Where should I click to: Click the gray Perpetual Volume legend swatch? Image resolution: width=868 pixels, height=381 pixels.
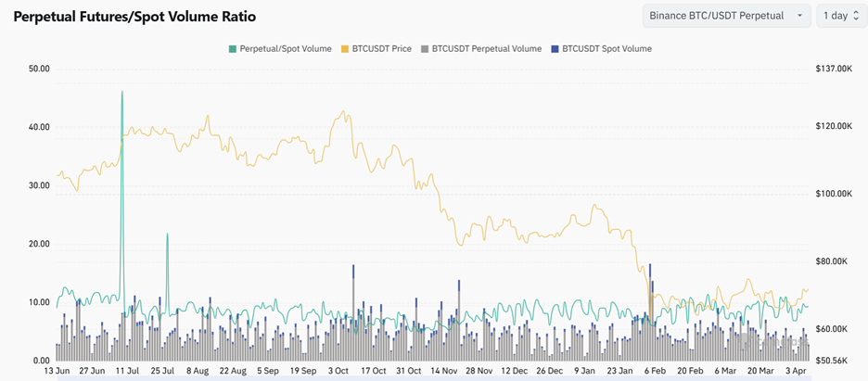[x=425, y=48]
